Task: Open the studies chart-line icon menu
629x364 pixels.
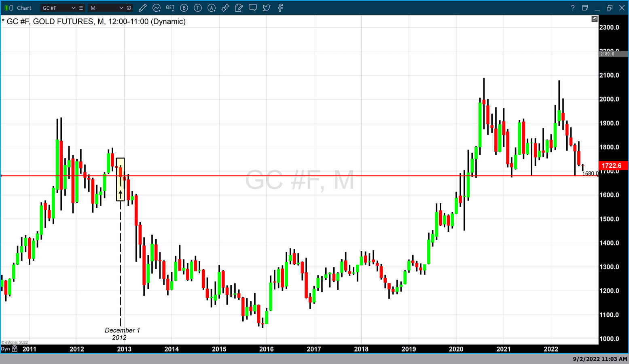Action: coord(157,8)
